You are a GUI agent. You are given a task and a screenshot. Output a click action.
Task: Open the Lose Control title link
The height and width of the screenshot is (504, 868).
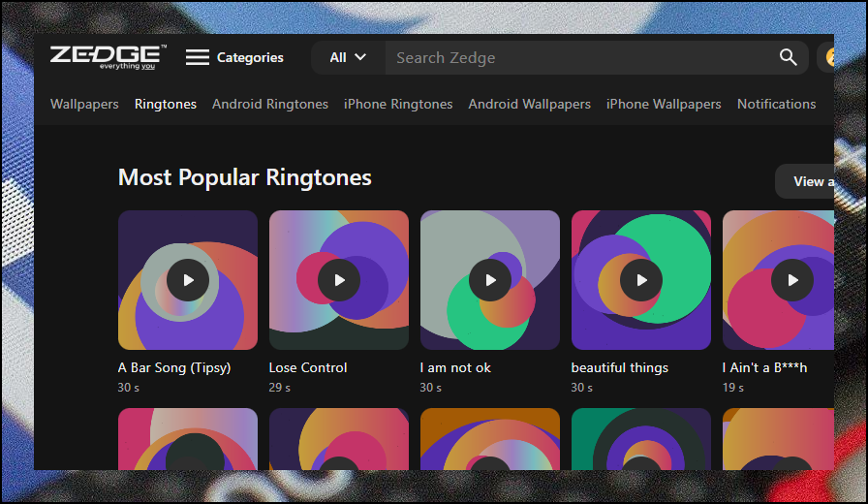(308, 367)
